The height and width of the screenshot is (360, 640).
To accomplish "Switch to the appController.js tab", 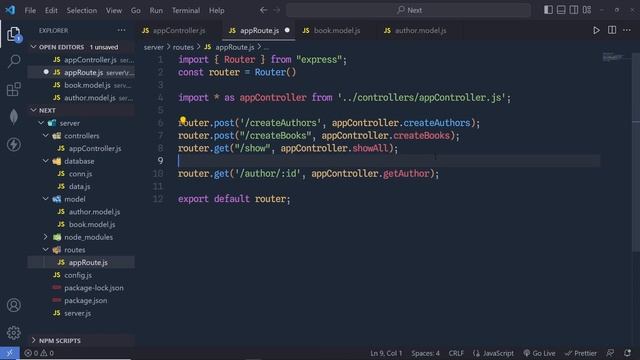I will (178, 31).
